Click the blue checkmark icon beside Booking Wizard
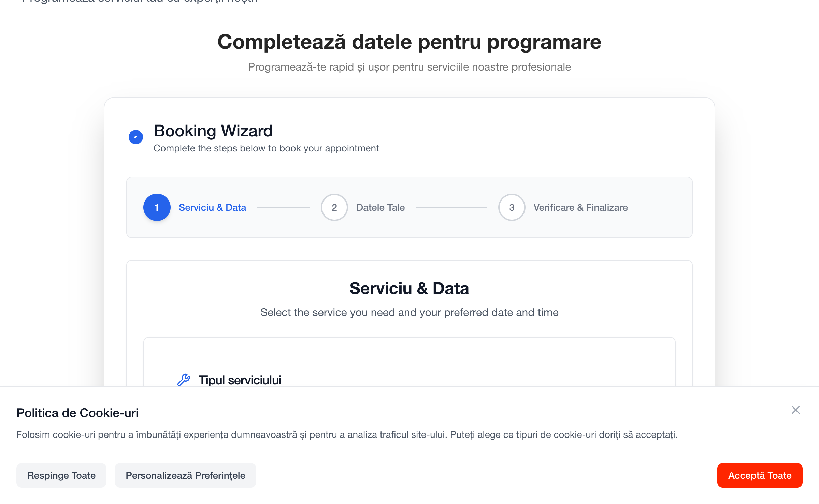Viewport: 819px width, 504px height. point(135,137)
